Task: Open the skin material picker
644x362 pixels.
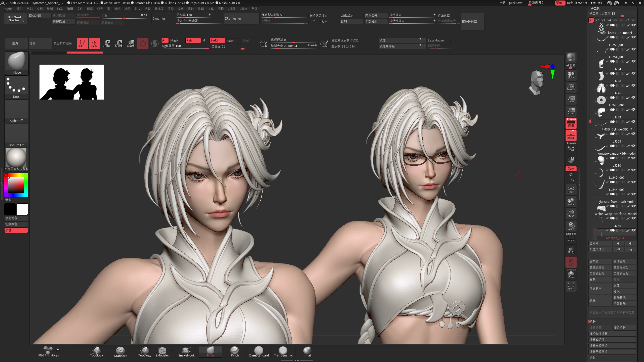Action: pyautogui.click(x=16, y=159)
